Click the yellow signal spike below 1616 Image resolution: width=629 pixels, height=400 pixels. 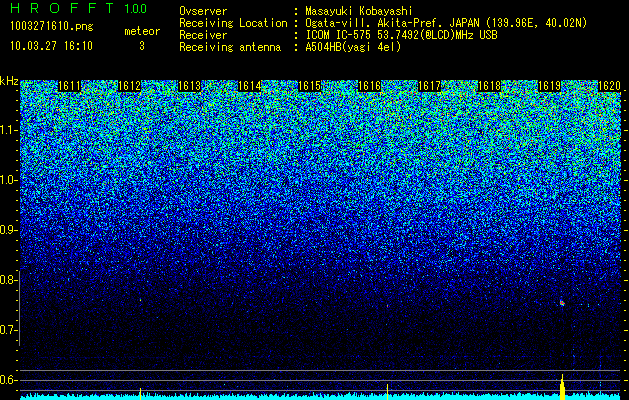[x=387, y=392]
